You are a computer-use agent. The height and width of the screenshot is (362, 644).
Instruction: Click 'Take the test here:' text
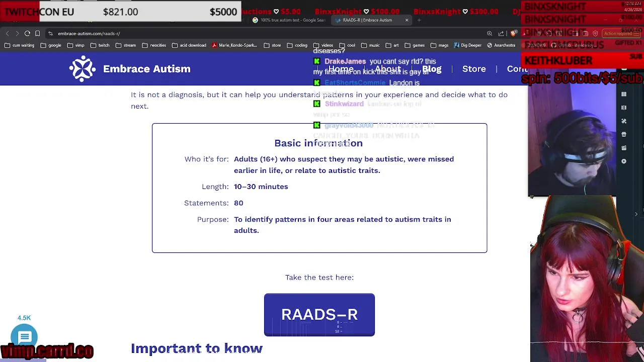point(319,278)
